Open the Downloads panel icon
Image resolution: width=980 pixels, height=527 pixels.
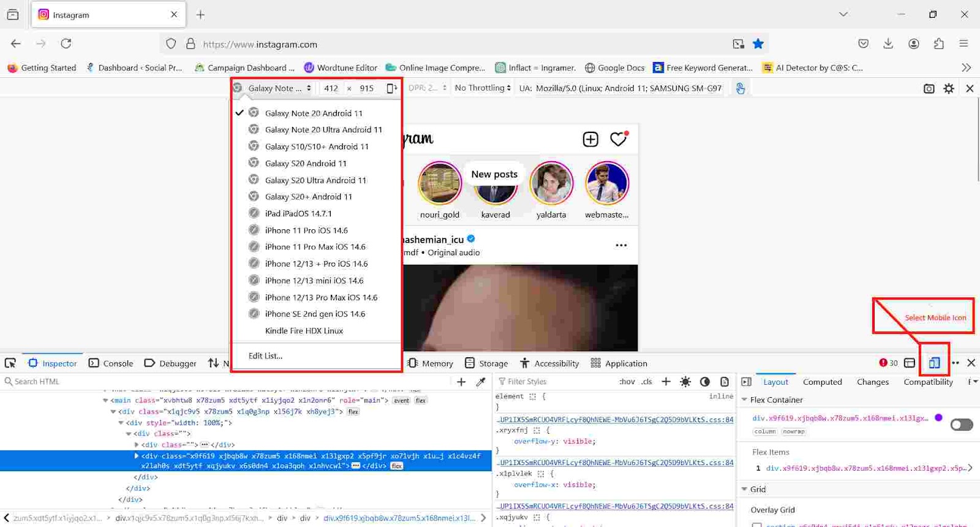tap(888, 44)
